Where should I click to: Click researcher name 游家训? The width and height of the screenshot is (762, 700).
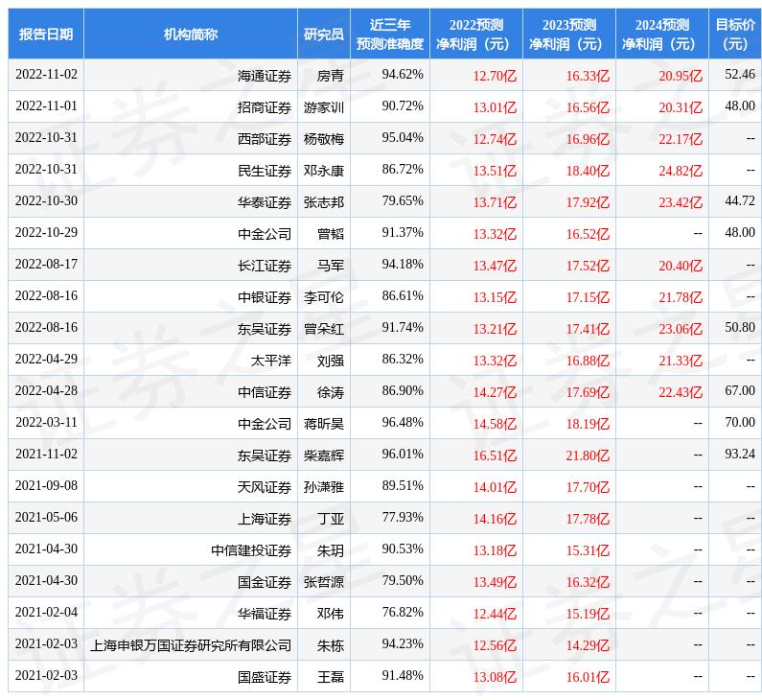[324, 107]
